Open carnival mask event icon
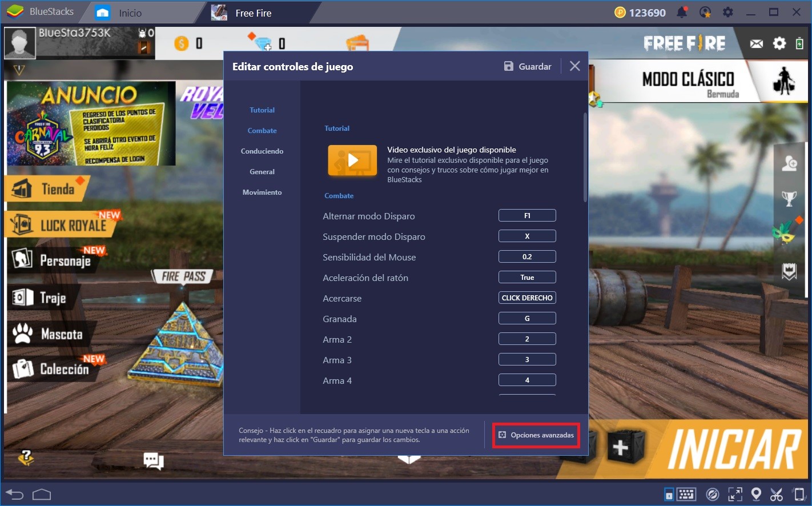This screenshot has width=812, height=506. point(785,231)
